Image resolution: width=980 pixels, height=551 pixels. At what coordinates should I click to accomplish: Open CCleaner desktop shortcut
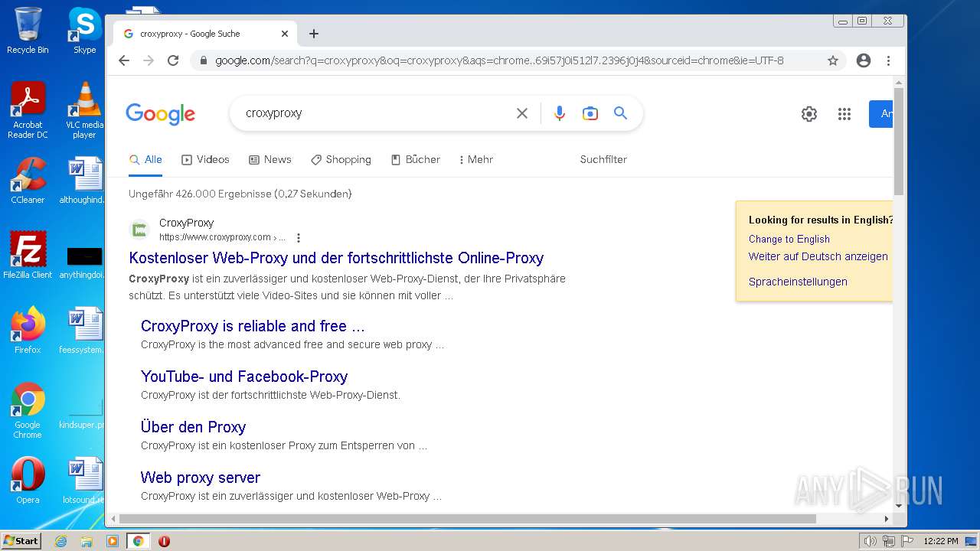28,181
